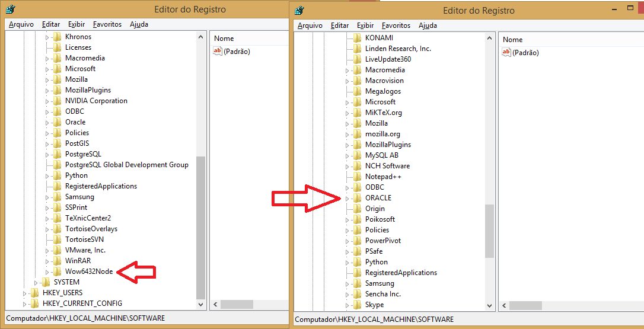Click WinRAR folder icon

point(57,261)
